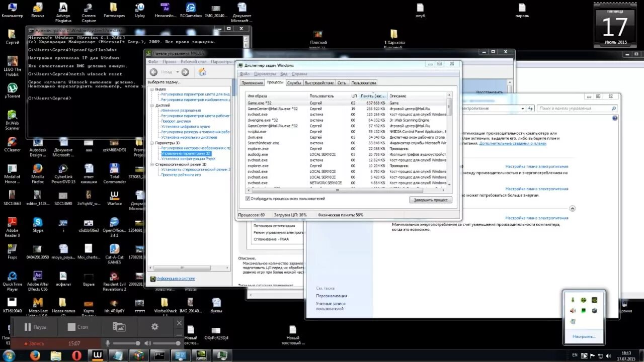644x362 pixels.
Task: Switch to Быстродействие tab
Action: tap(319, 83)
